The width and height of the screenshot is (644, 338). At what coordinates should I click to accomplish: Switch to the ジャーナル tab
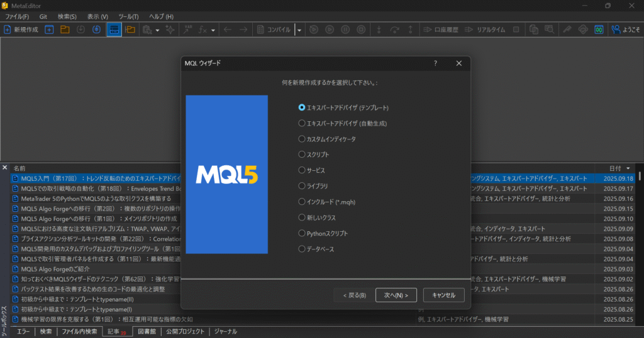[226, 332]
